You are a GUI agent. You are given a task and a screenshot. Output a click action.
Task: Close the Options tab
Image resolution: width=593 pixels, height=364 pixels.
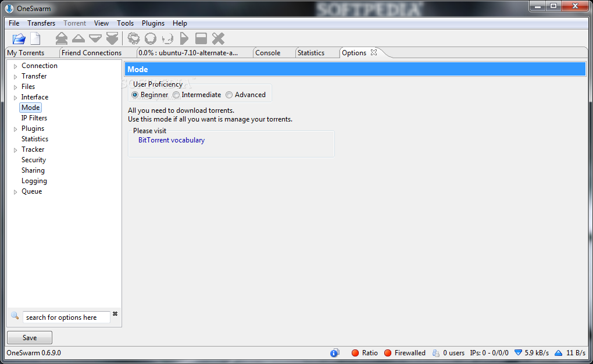(374, 52)
